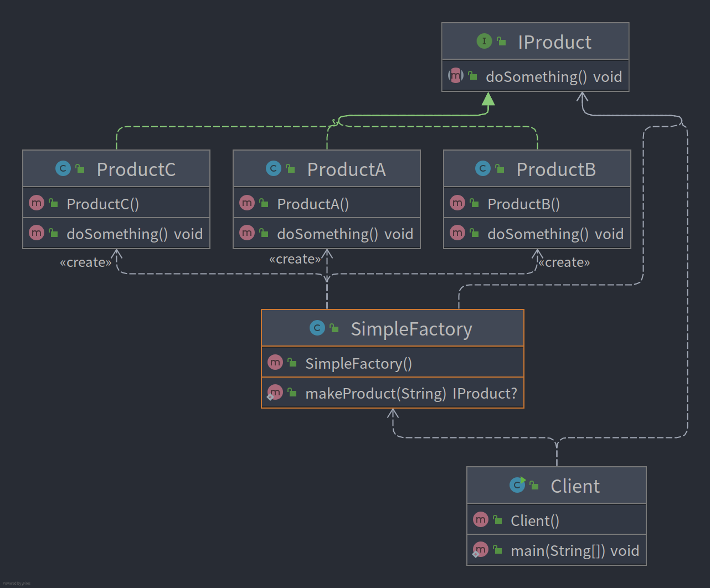Click the class icon beside ProductB title

[483, 168]
